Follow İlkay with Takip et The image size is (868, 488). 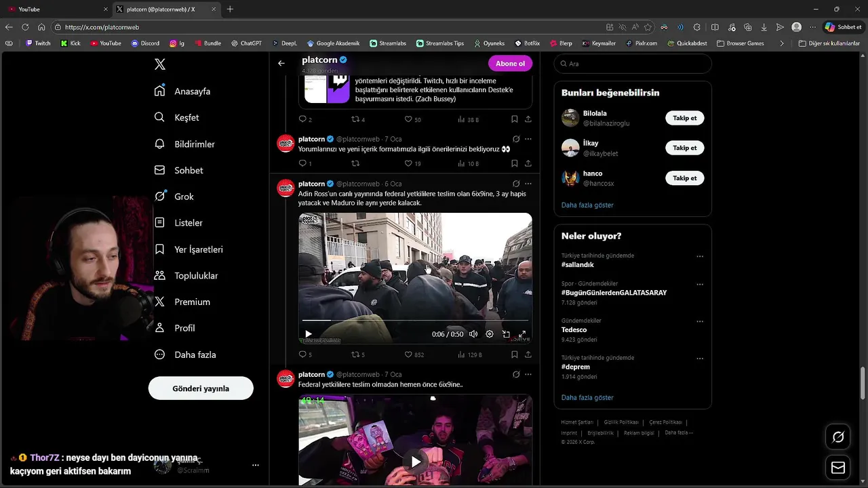click(x=684, y=148)
